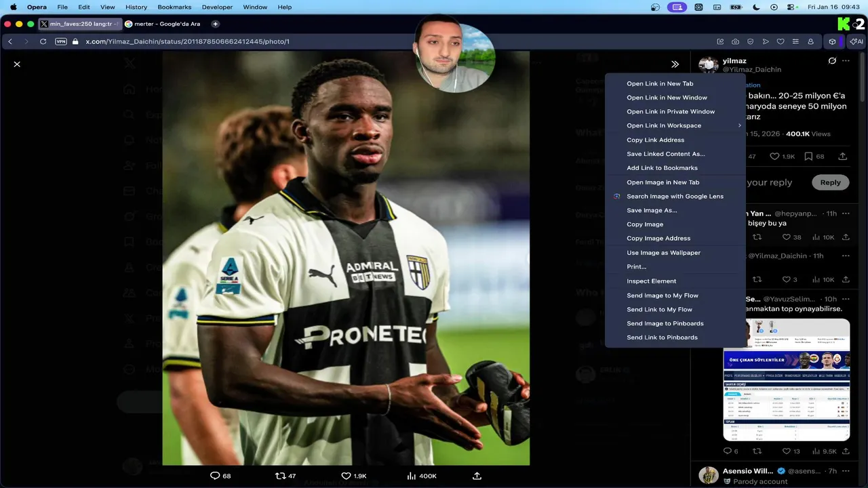
Task: Like the post showing 1.9K in sidebar
Action: [774, 157]
